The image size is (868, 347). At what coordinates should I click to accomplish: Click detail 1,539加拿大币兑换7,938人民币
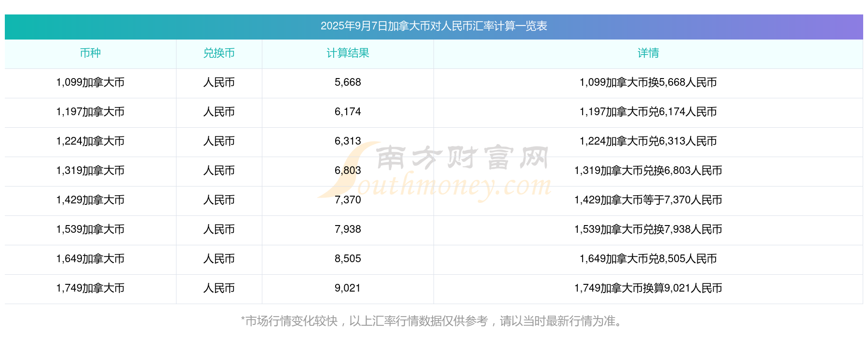648,229
